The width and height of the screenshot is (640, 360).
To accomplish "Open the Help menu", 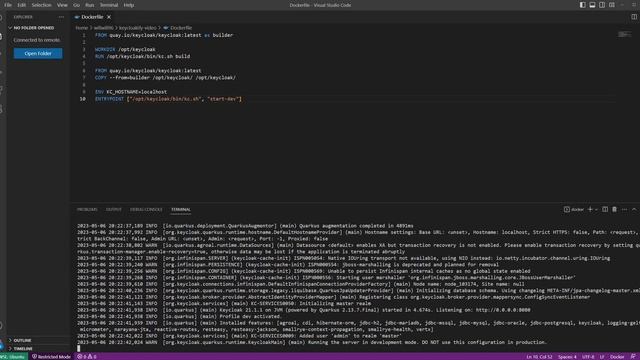I will (x=129, y=5).
